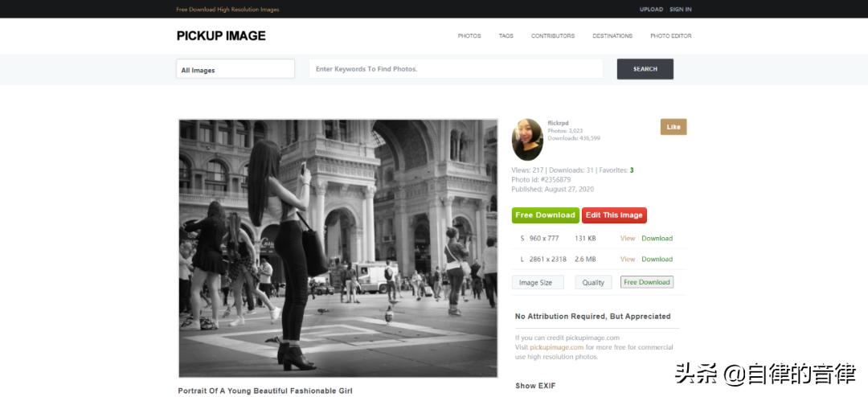Click the UPLOAD link in top bar

[x=651, y=10]
